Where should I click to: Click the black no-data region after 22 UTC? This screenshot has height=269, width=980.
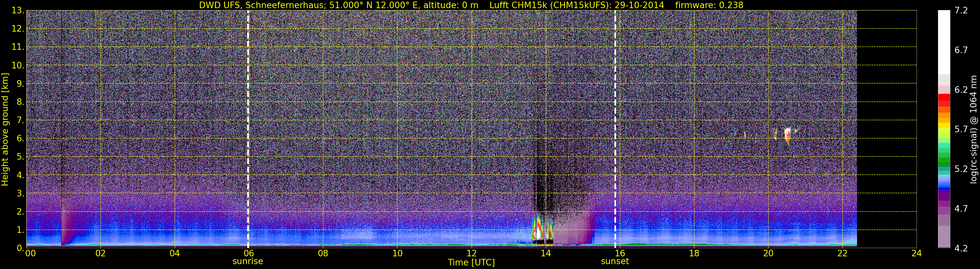point(886,129)
